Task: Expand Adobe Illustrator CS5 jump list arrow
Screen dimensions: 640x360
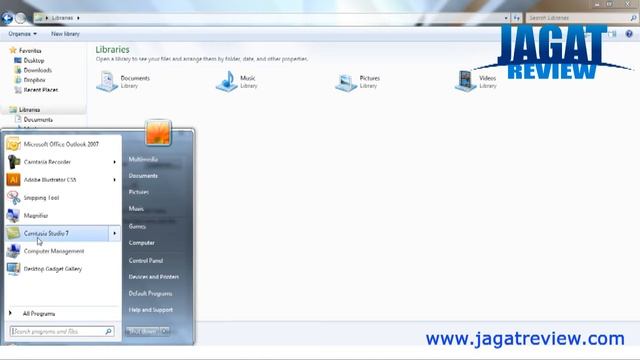Action: 114,180
